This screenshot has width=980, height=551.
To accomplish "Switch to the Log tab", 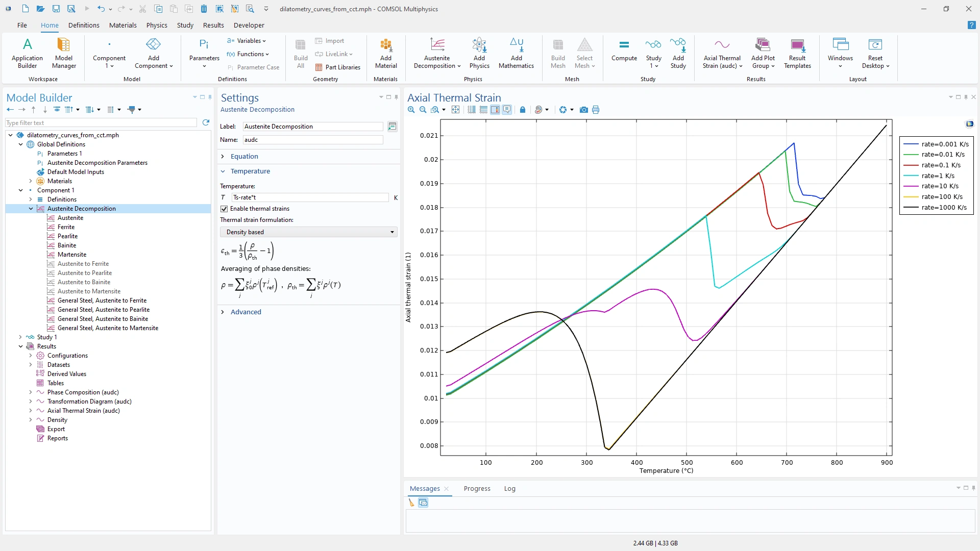I will (x=509, y=488).
